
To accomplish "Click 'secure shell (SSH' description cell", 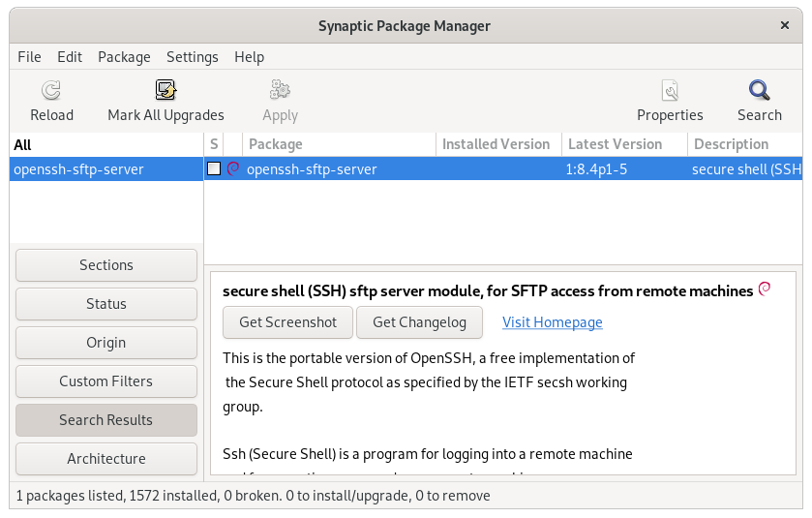I will point(747,169).
